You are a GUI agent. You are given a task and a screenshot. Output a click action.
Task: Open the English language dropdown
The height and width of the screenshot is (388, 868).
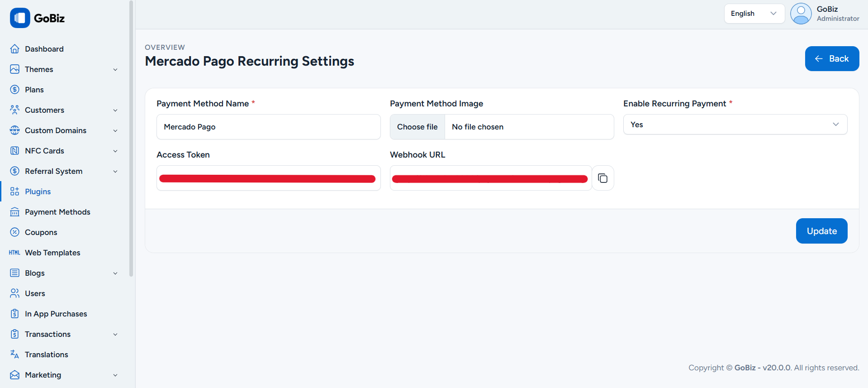(x=754, y=14)
